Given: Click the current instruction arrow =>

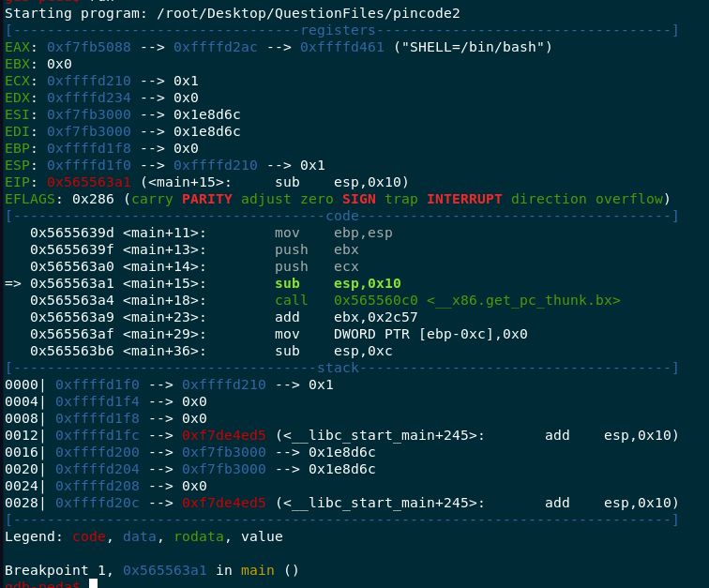Looking at the screenshot, I should (x=13, y=283).
